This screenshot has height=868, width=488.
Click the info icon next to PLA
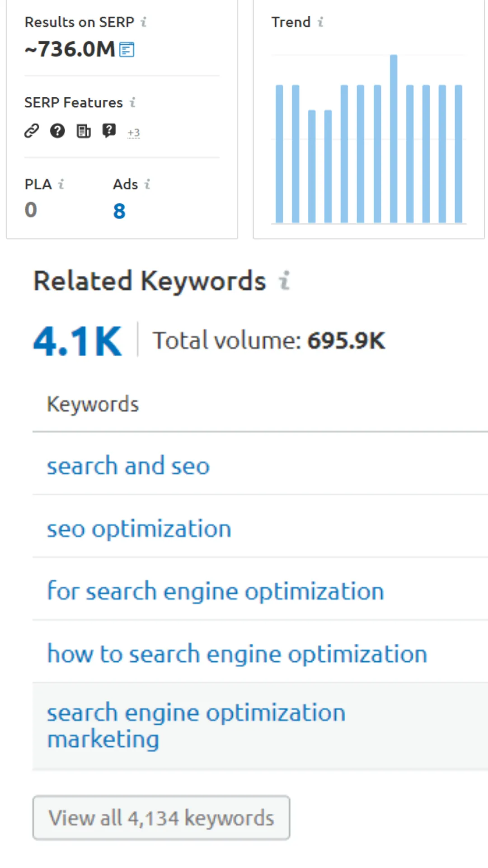[x=61, y=184]
